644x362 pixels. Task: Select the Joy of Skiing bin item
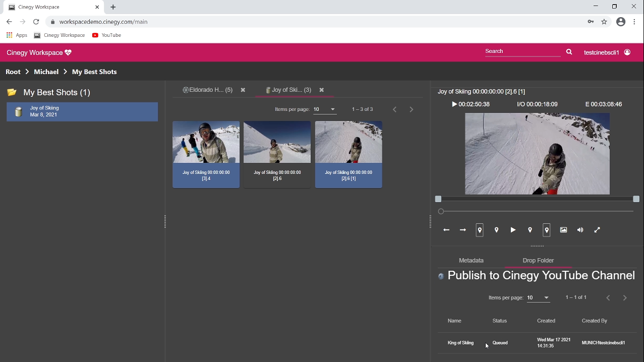tap(82, 111)
